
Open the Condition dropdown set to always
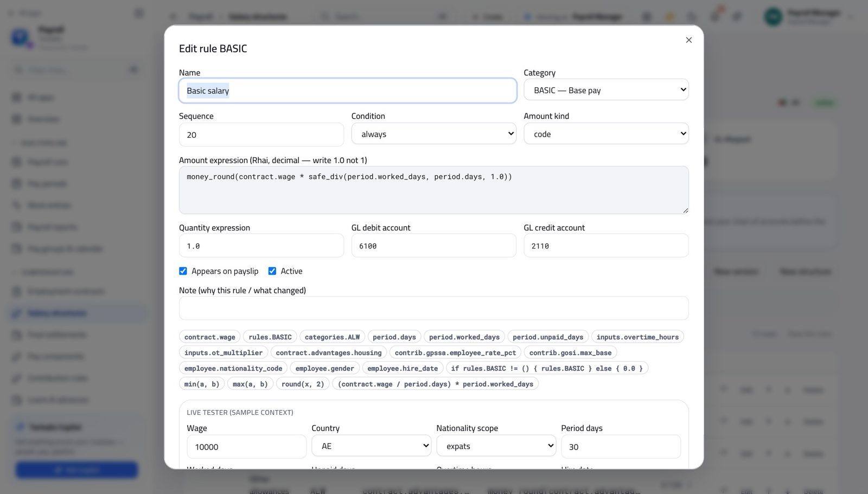coord(433,134)
